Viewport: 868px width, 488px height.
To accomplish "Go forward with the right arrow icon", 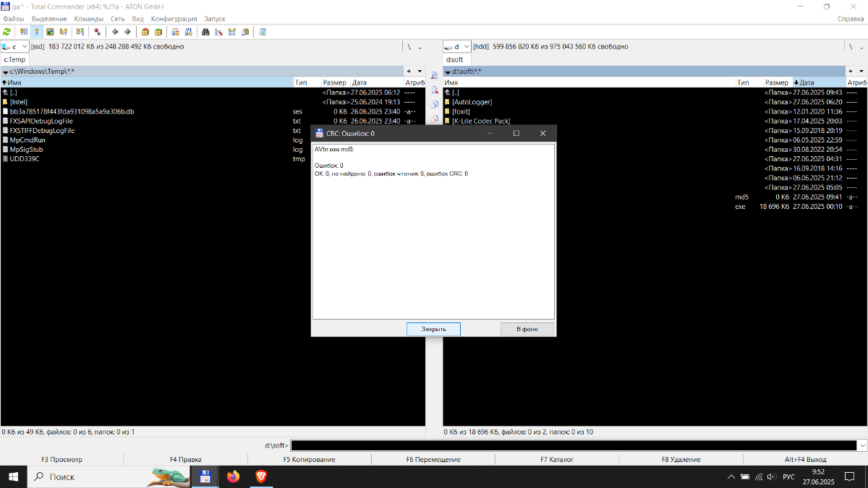I will 127,32.
